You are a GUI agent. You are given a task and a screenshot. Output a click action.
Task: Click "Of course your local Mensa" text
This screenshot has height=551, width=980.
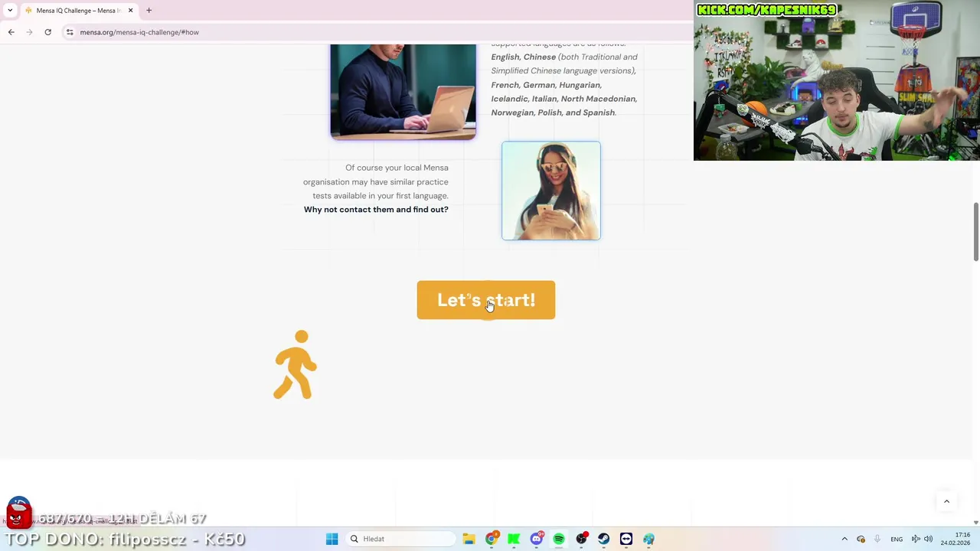pos(397,168)
